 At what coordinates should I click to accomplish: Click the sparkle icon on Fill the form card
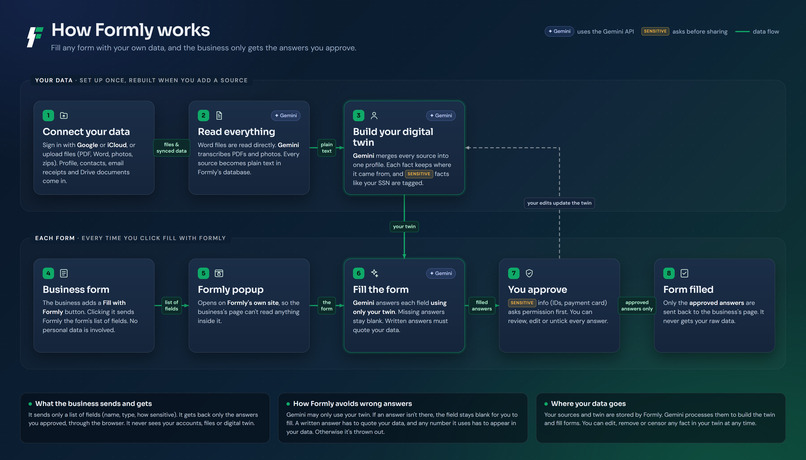click(374, 273)
